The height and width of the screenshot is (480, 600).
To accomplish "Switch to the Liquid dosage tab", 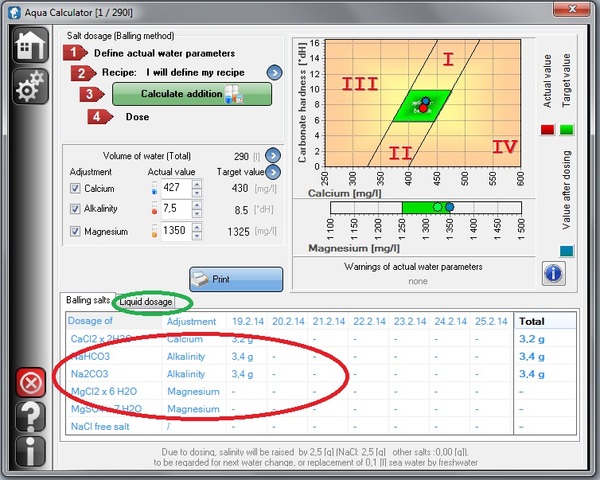I will [x=146, y=301].
